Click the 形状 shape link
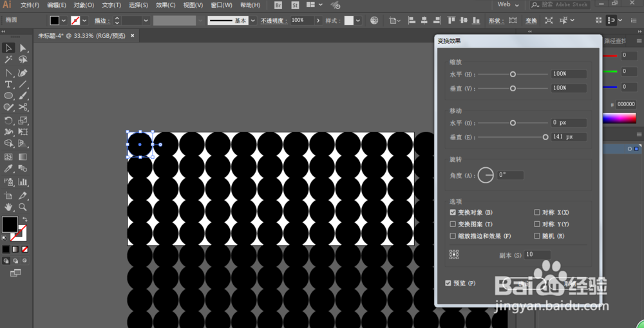 click(x=497, y=21)
